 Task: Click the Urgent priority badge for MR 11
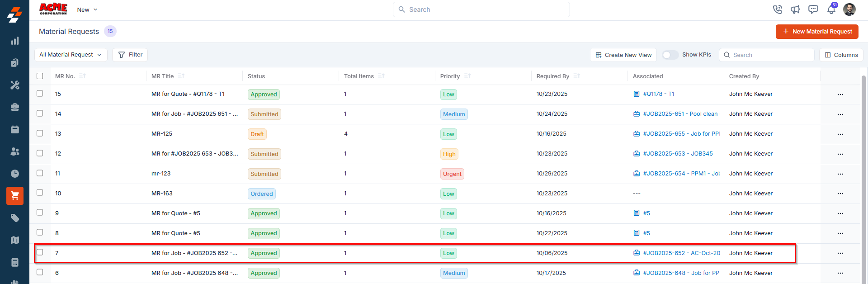click(452, 174)
